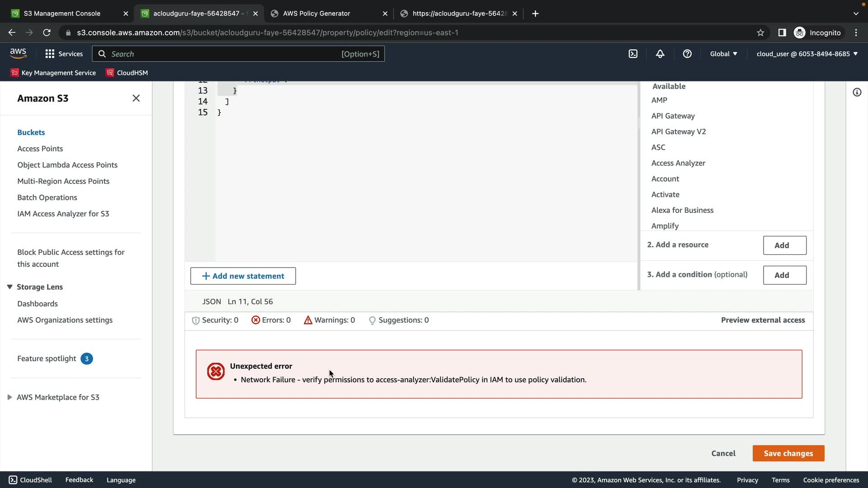Expand AWS Marketplace for S3 section
The image size is (868, 488).
[9, 397]
